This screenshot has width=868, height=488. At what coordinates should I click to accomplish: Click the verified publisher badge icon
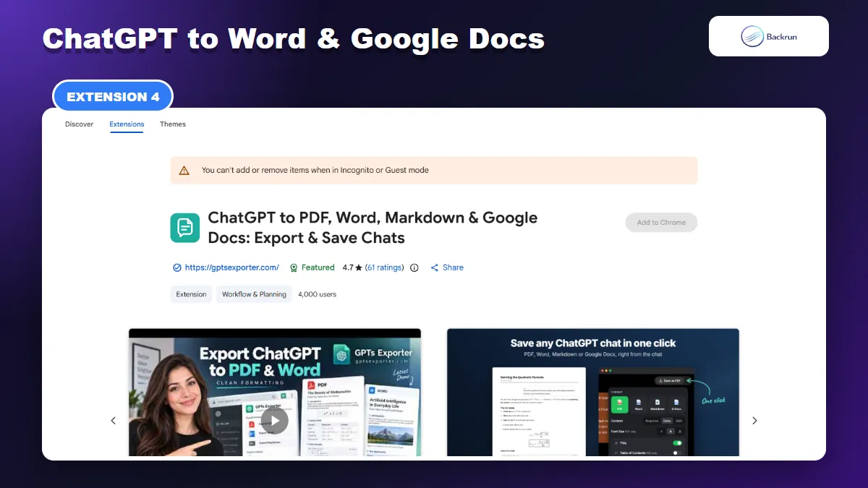(177, 267)
